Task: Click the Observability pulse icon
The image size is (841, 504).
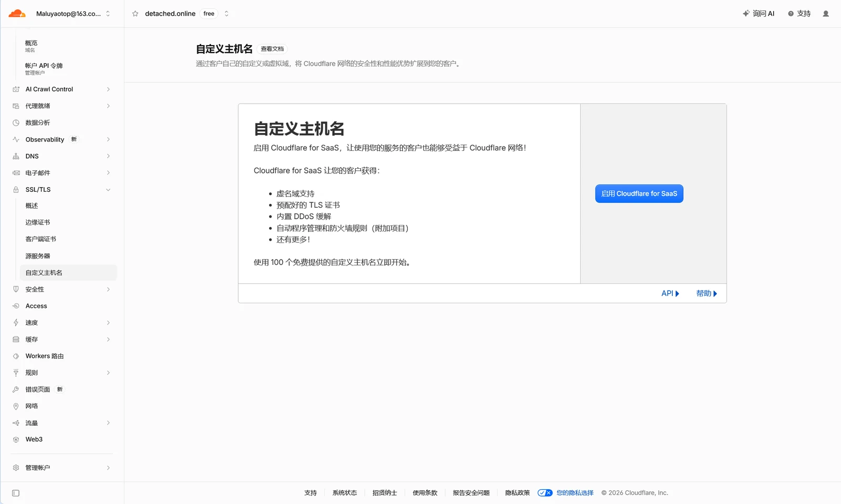Action: (x=16, y=139)
